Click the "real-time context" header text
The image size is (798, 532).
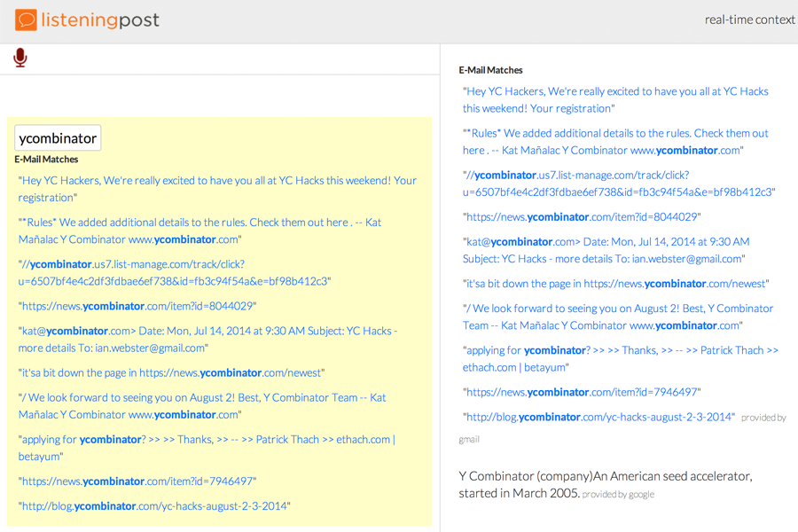click(x=749, y=20)
